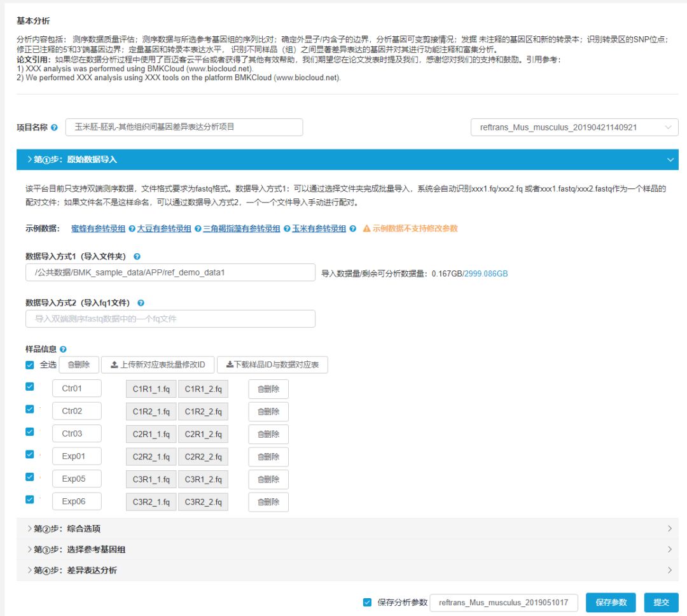Click the orange warning icon for 示例数据
The image size is (687, 616).
(366, 229)
